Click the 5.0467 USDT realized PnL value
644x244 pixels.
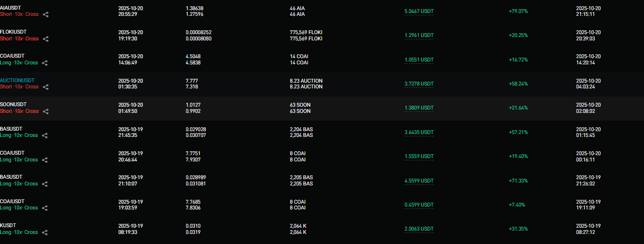pyautogui.click(x=419, y=11)
